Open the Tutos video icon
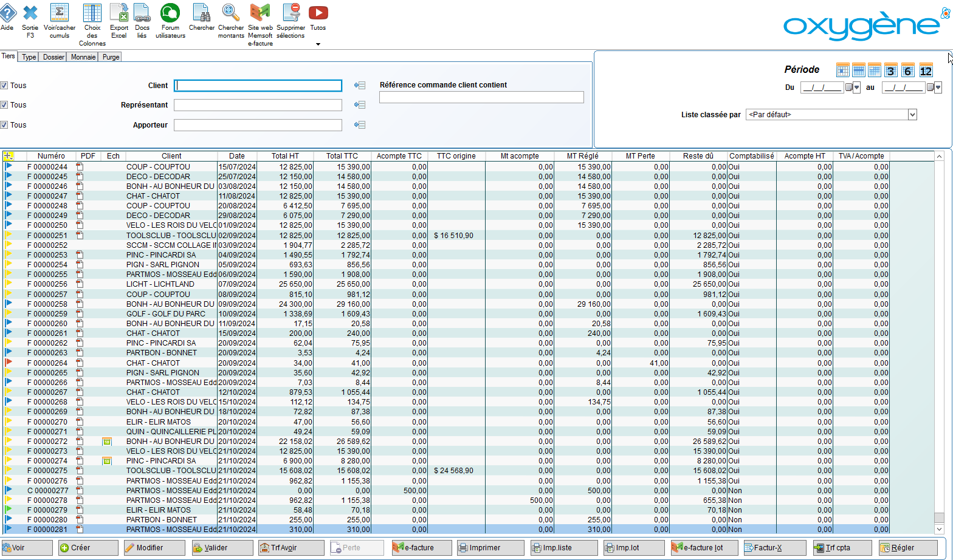 [x=318, y=13]
